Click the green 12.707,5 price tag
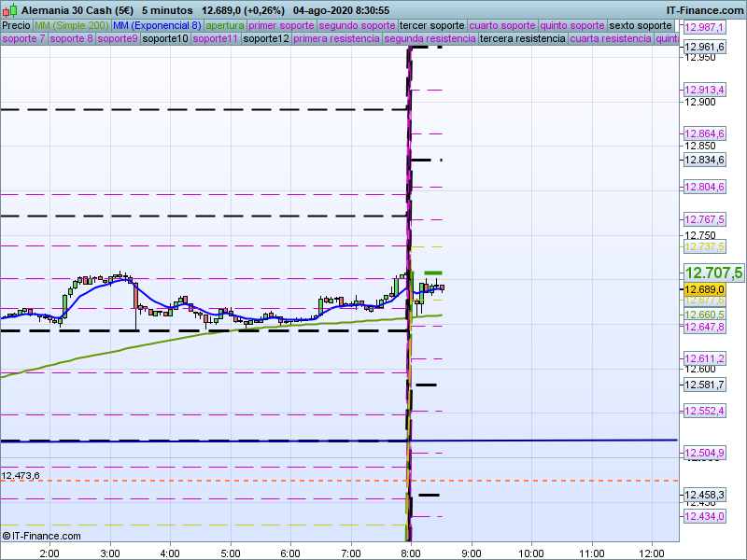The height and width of the screenshot is (560, 747). 713,273
